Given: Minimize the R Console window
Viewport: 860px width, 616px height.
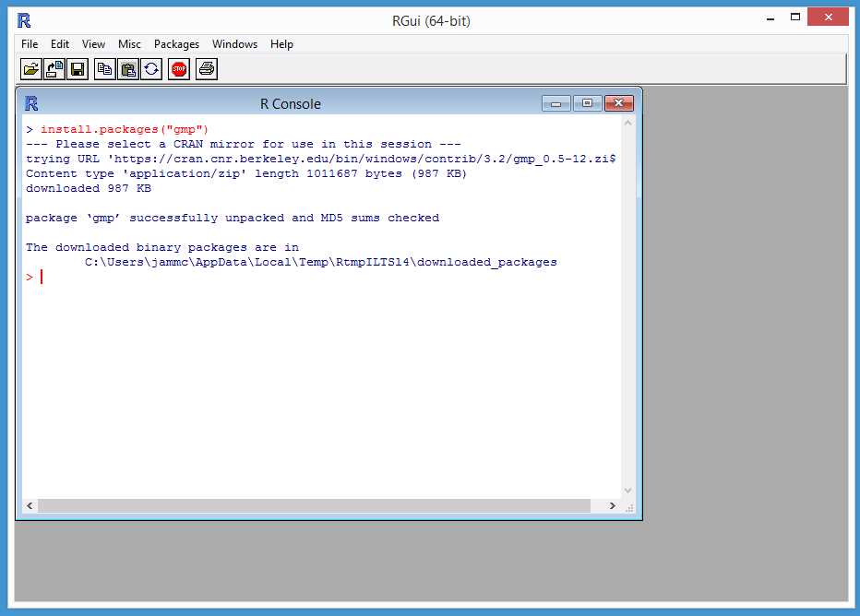Looking at the screenshot, I should click(556, 103).
